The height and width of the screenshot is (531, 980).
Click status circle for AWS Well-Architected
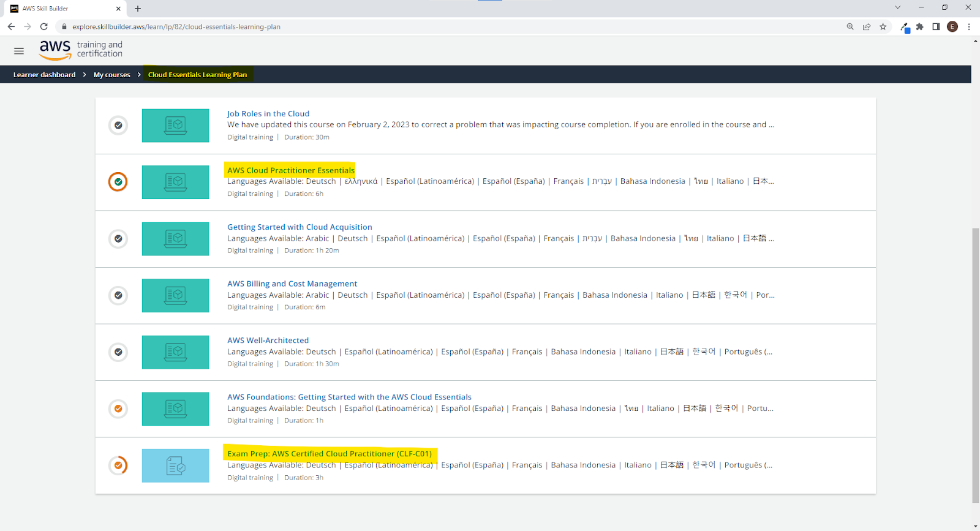(x=118, y=352)
